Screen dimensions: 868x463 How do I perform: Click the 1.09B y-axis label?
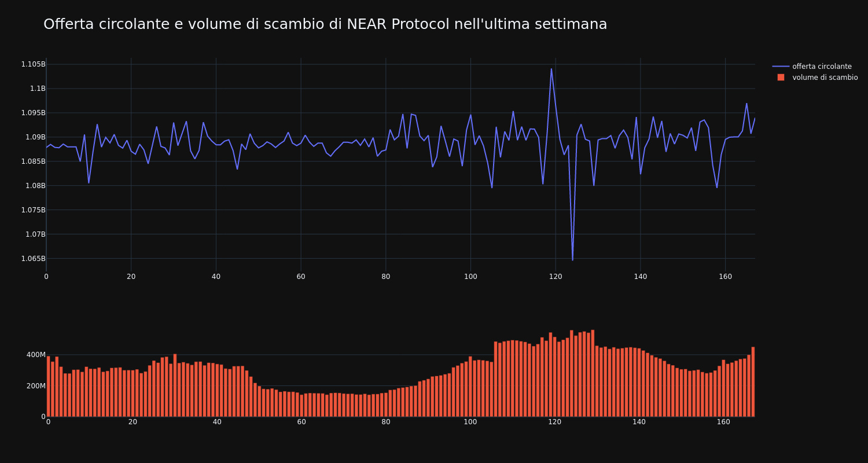pyautogui.click(x=35, y=137)
